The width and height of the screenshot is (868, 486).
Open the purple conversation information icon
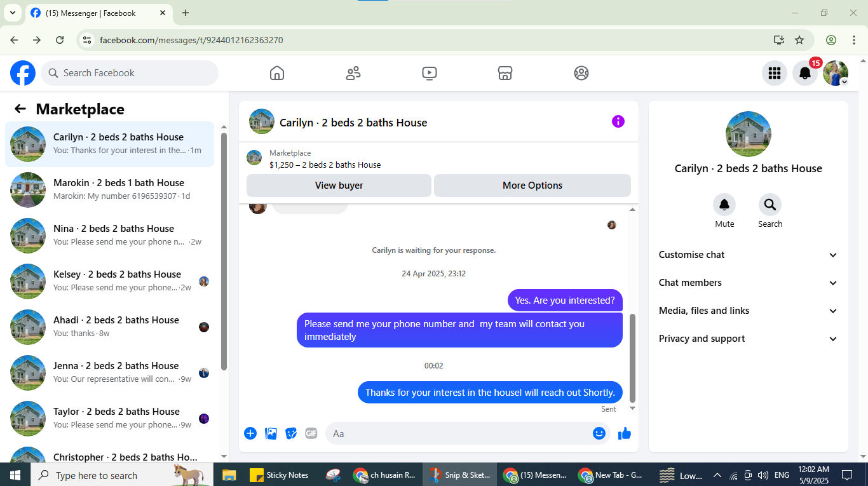coord(618,121)
